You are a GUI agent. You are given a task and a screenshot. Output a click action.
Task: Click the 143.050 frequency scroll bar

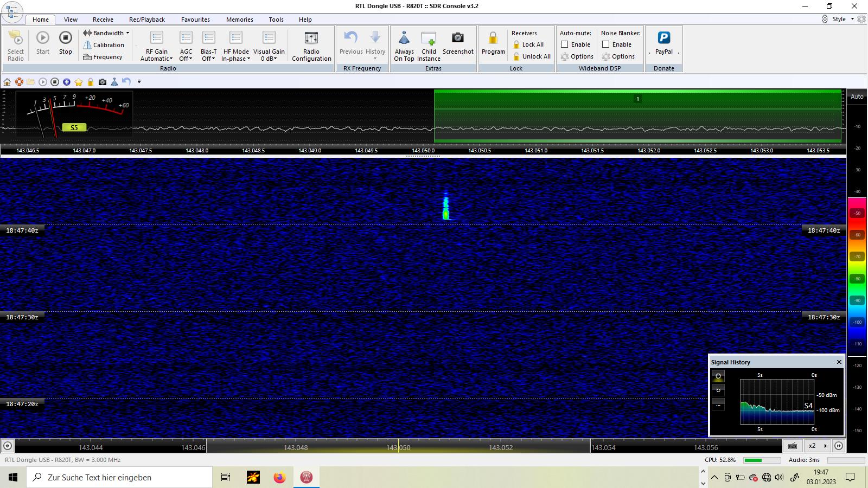(x=398, y=446)
